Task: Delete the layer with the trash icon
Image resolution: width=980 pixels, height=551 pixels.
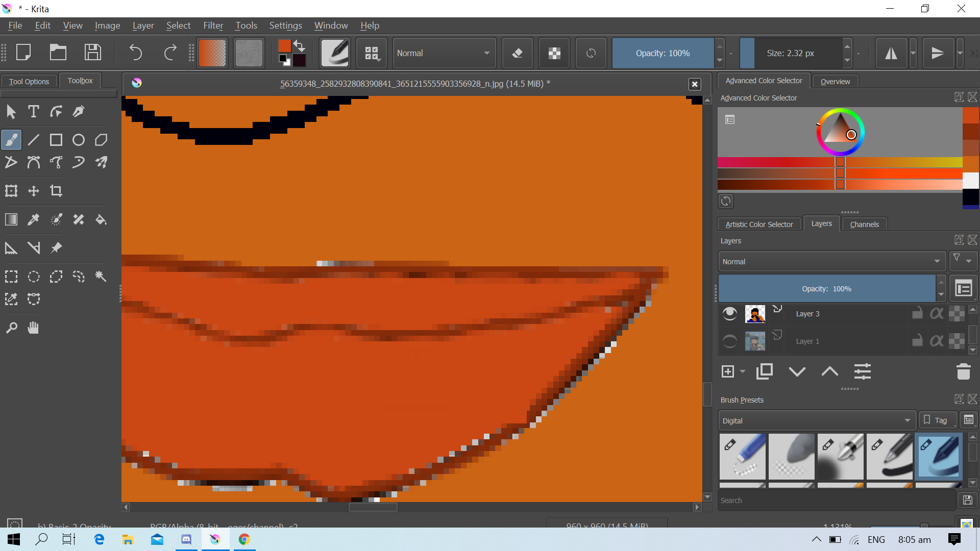Action: pos(964,371)
